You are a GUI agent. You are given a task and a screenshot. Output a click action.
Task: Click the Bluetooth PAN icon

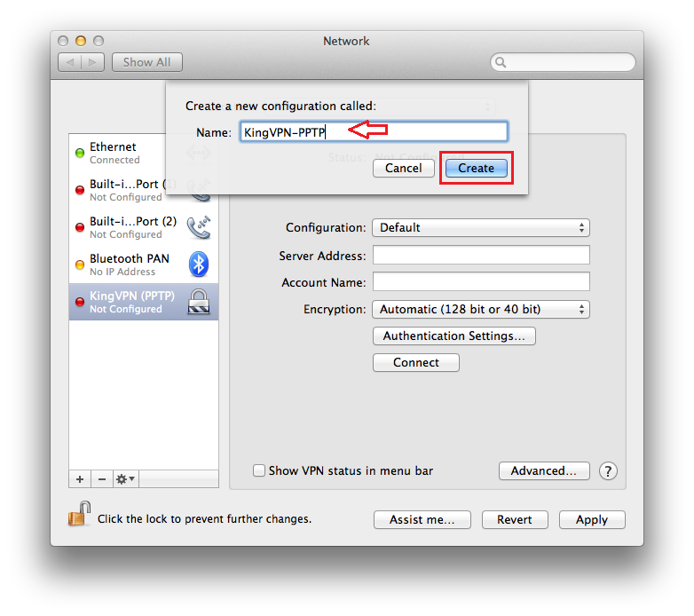tap(199, 265)
